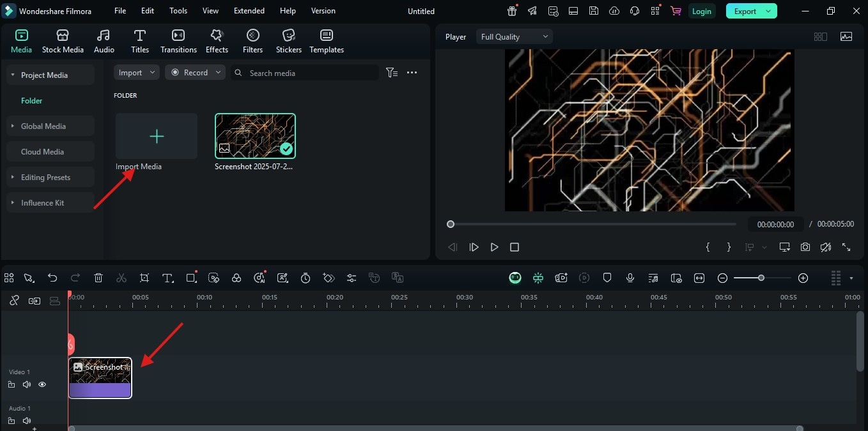Click the timeline zoom slider handle
Viewport: 868px width, 431px height.
[x=761, y=278]
